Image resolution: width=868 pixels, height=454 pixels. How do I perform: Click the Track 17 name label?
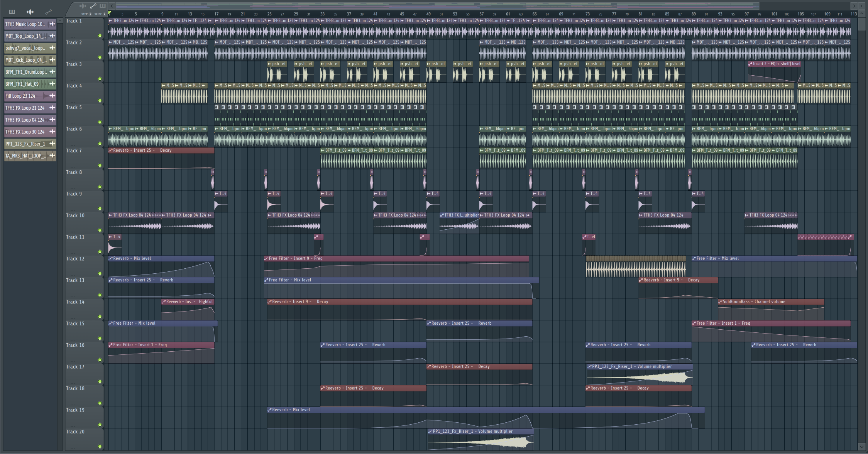tap(75, 367)
